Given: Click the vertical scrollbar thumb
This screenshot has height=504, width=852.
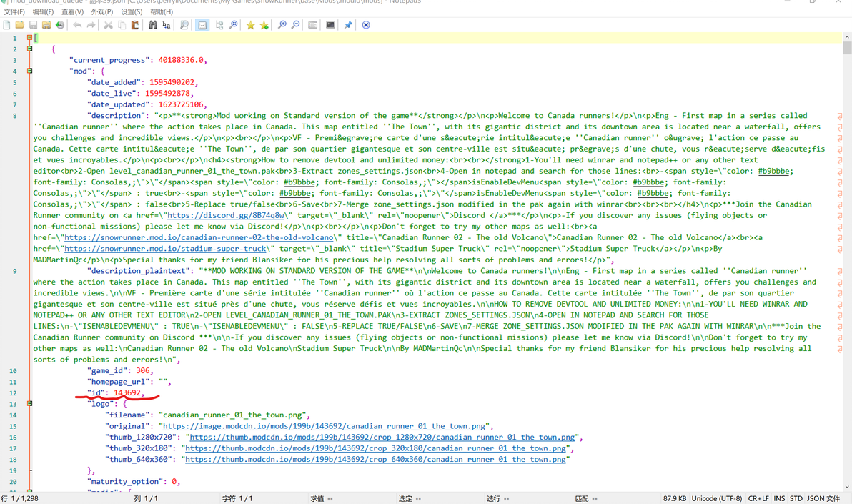Looking at the screenshot, I should (847, 48).
